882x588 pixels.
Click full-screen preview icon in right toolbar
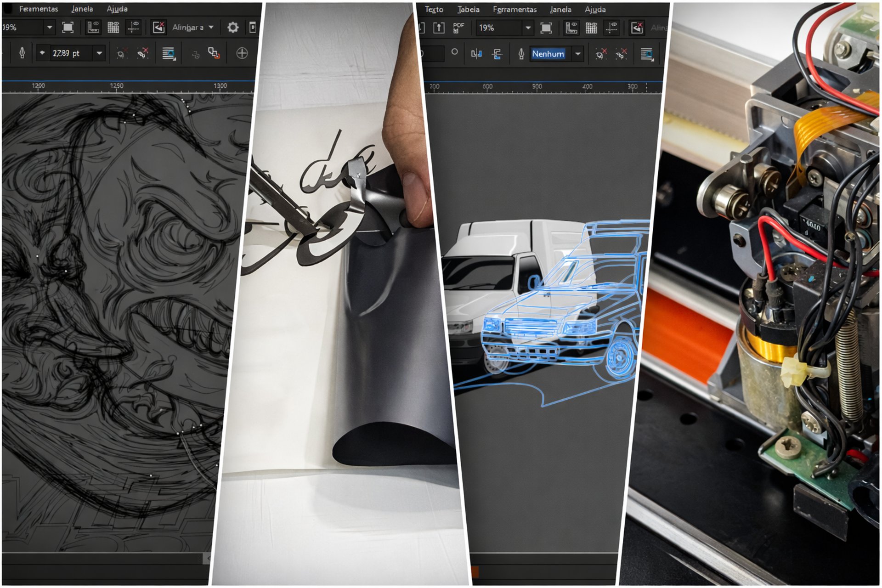pyautogui.click(x=546, y=28)
